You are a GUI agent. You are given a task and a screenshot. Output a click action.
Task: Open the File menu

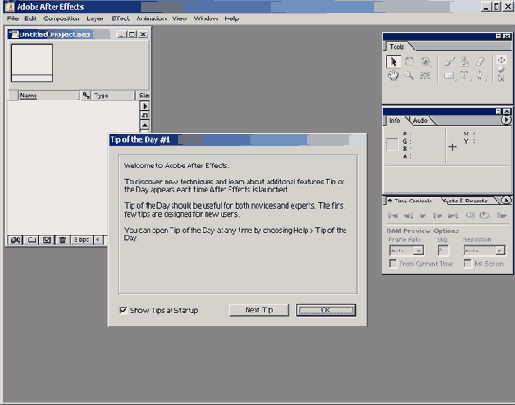pyautogui.click(x=13, y=19)
